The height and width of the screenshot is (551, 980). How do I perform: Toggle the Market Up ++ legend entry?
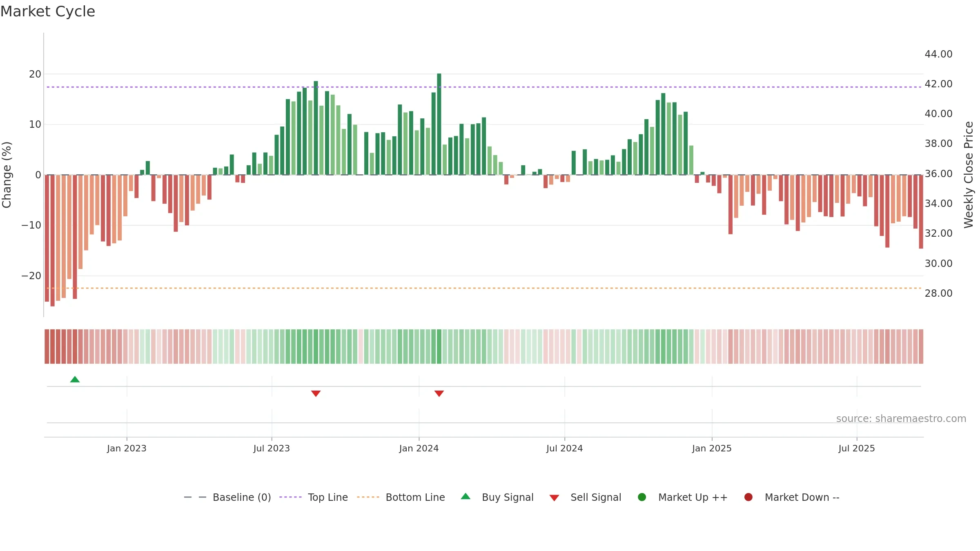(x=682, y=497)
